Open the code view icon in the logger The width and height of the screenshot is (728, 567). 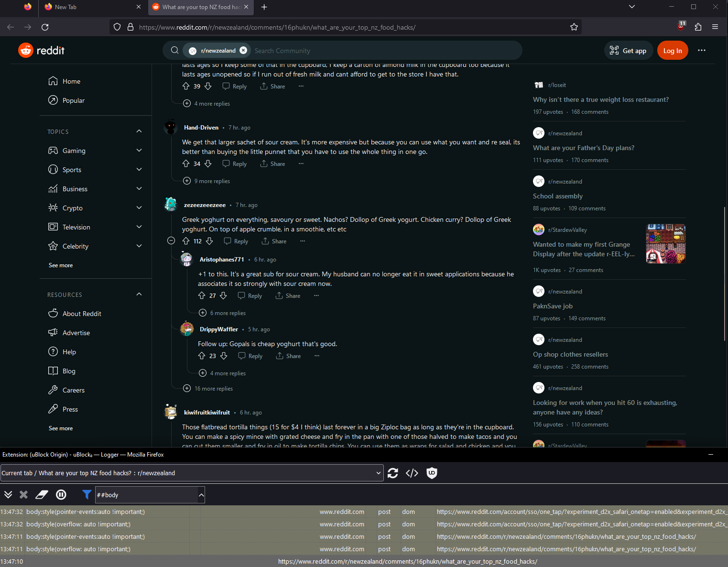tap(412, 473)
